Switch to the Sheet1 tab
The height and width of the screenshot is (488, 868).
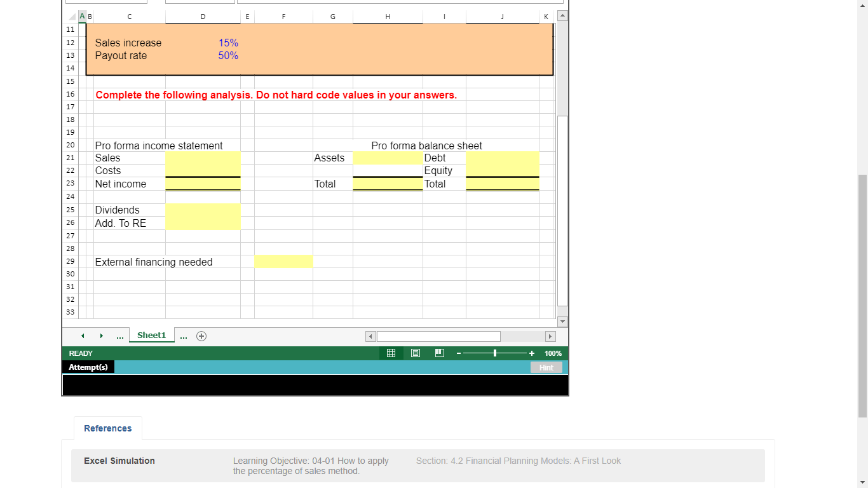click(x=151, y=335)
